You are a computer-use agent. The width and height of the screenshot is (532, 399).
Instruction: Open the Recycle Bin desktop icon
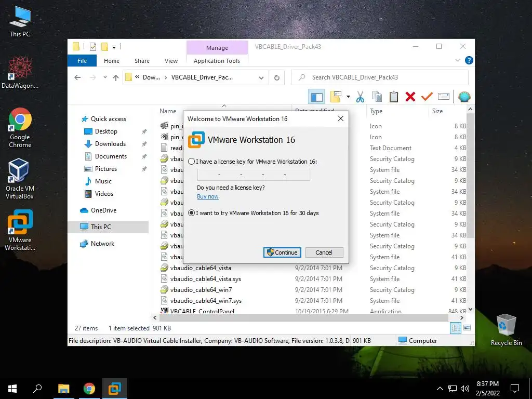[506, 330]
